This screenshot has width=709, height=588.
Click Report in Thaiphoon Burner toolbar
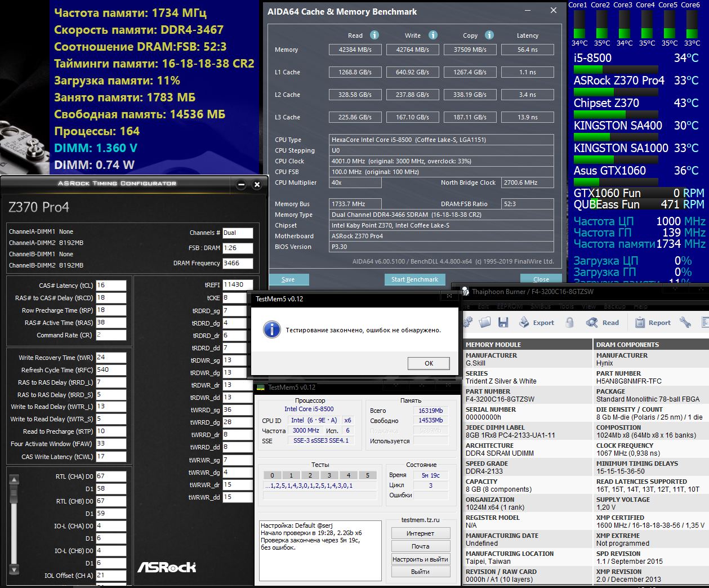653,323
